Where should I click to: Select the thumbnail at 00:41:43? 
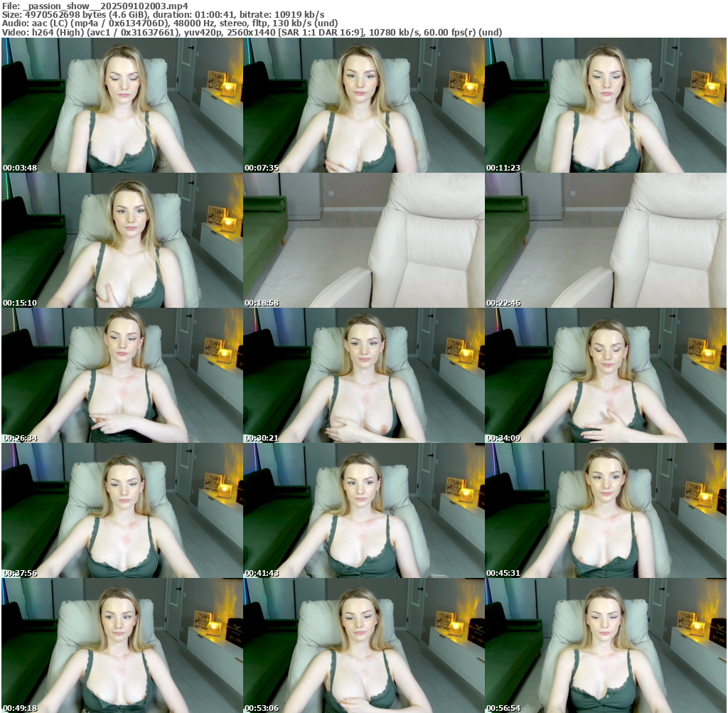(x=363, y=510)
